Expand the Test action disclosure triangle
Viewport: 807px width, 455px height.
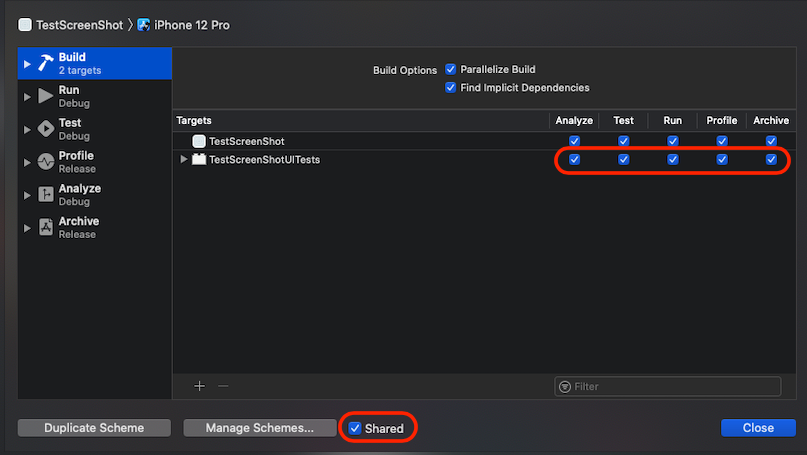[x=27, y=130]
